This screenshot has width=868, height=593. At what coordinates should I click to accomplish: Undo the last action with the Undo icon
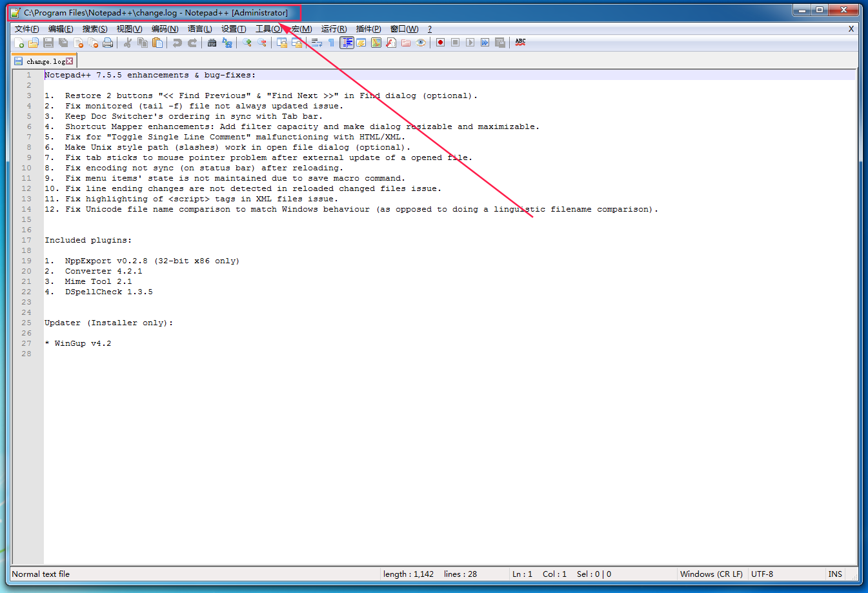(x=177, y=43)
